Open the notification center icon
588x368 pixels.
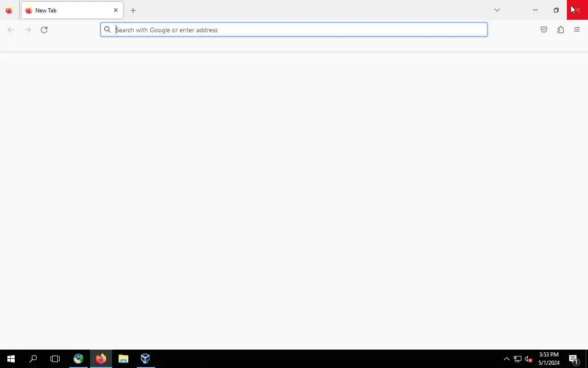coord(573,359)
